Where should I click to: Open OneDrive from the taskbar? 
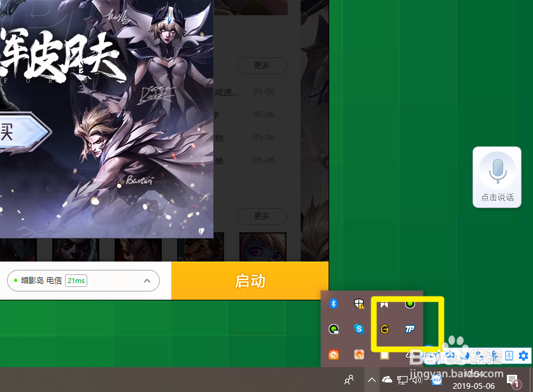[x=387, y=379]
